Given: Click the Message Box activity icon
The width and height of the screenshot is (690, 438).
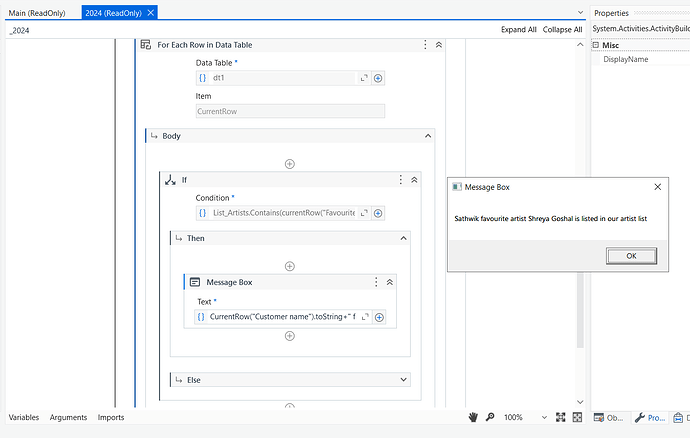Looking at the screenshot, I should pos(195,282).
